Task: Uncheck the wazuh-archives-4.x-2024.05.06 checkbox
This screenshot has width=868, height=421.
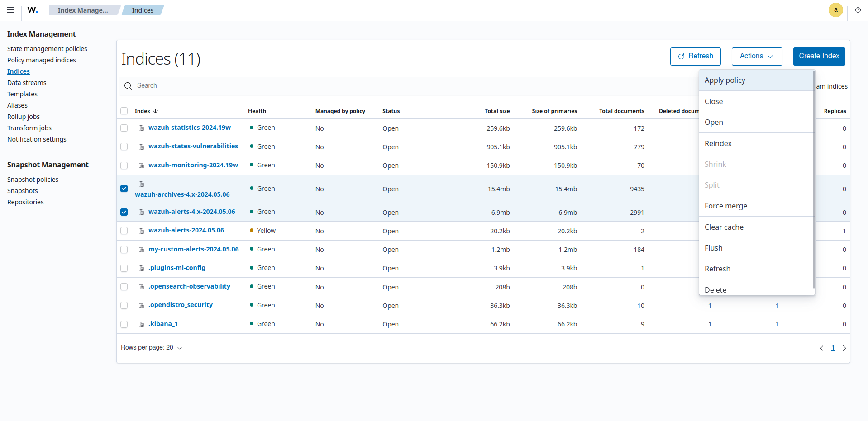Action: click(124, 189)
